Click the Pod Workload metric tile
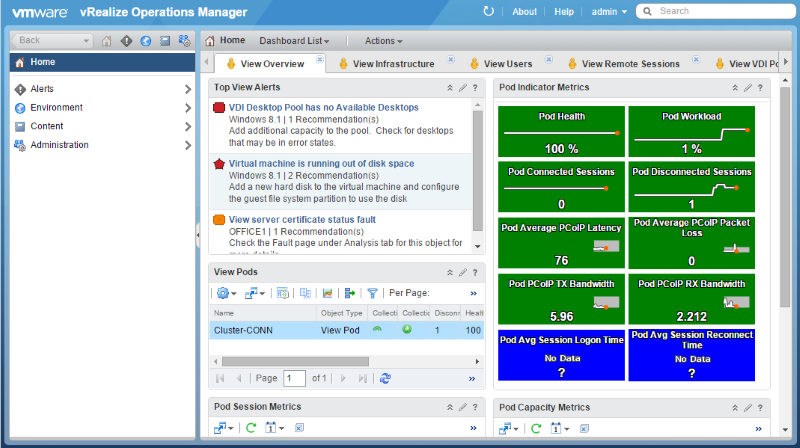 (x=691, y=132)
